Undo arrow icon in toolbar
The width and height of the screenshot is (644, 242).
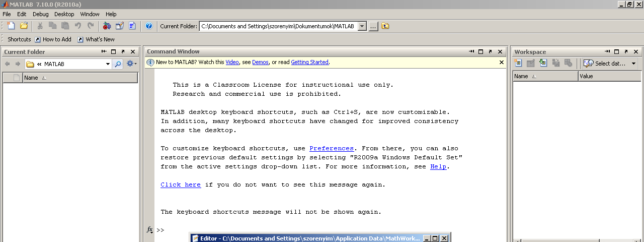coord(78,26)
